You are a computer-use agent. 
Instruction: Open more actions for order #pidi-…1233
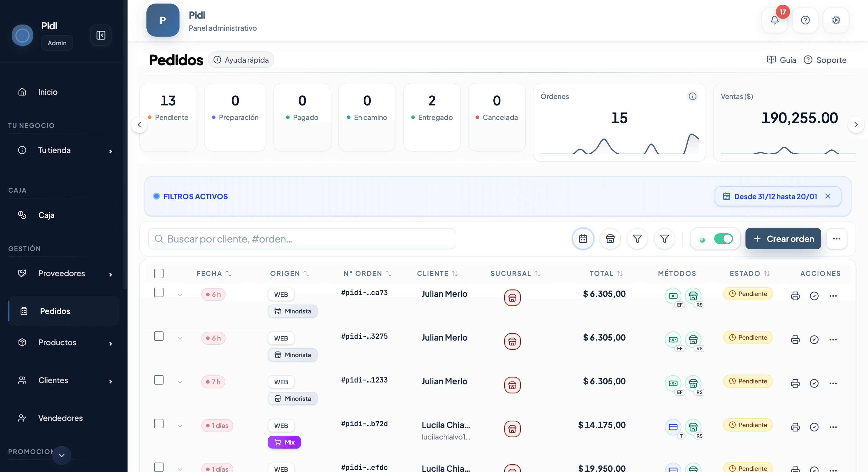point(833,383)
